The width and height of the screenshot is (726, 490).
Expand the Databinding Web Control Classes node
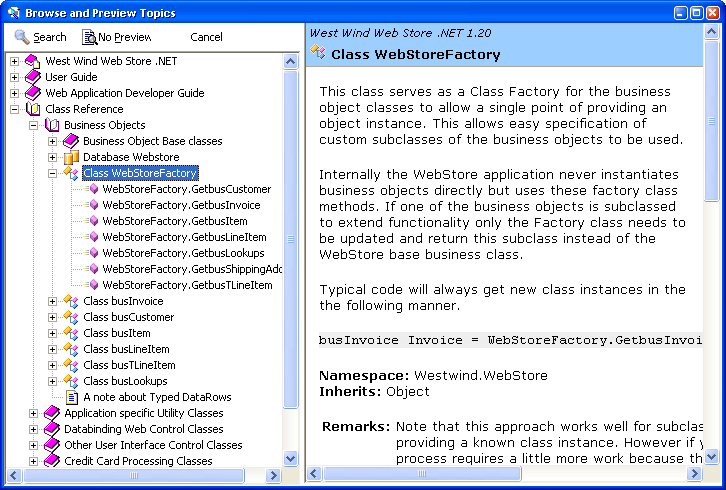(33, 429)
